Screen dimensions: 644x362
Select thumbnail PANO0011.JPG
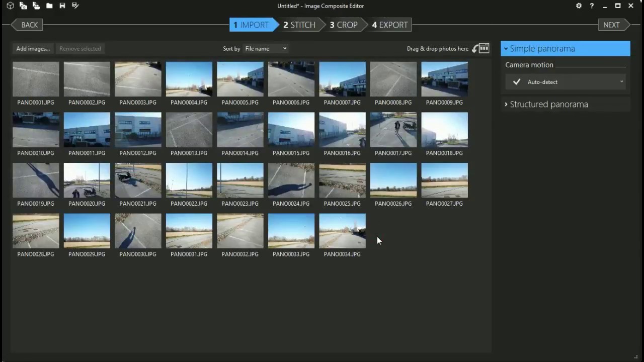87,130
